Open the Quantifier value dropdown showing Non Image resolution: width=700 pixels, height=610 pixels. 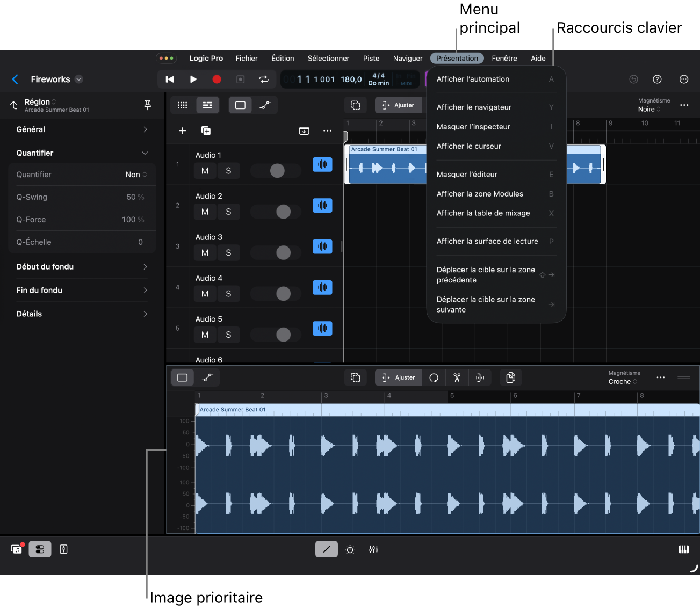point(136,175)
